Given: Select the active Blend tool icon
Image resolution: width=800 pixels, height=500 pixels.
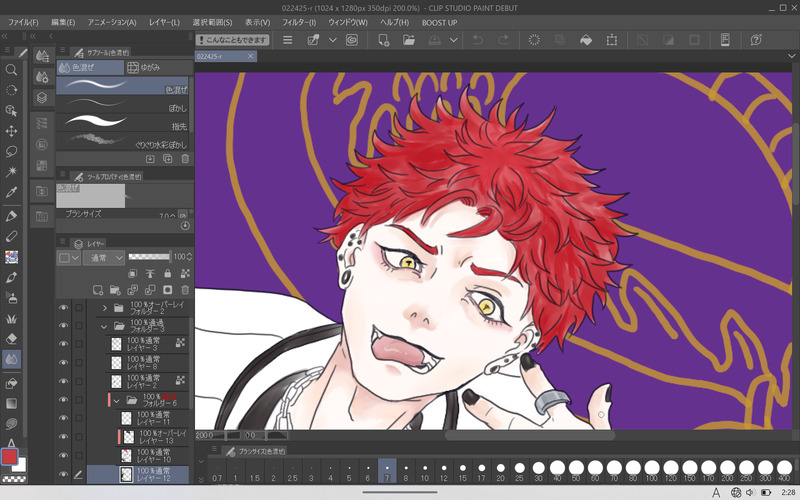Looking at the screenshot, I should coord(11,359).
